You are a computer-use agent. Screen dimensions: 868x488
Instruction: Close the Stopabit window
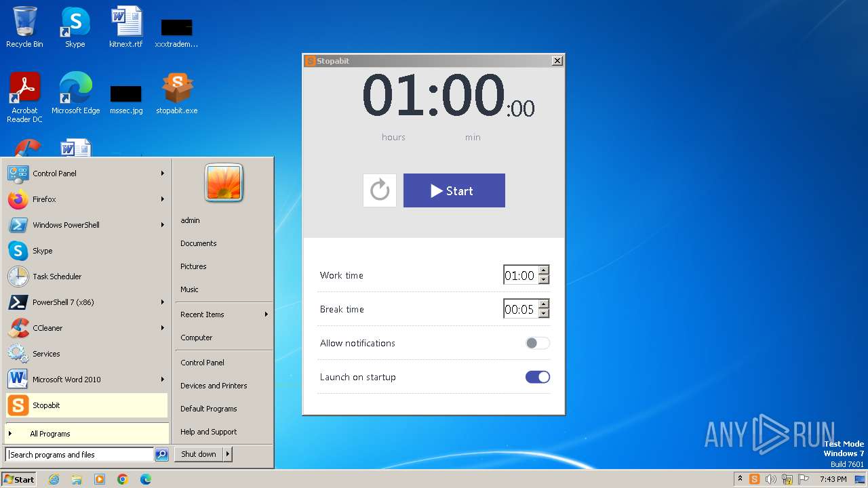557,61
